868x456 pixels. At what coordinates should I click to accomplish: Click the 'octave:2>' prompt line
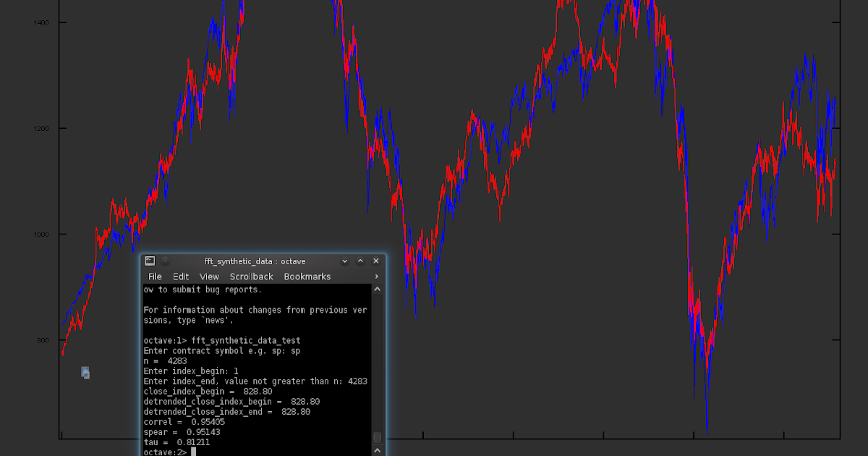pos(165,452)
